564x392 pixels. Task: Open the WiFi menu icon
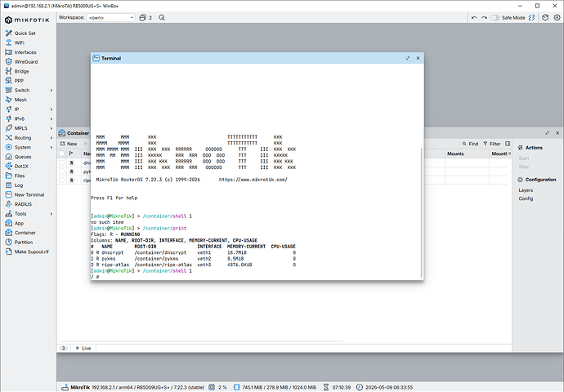pyautogui.click(x=9, y=42)
